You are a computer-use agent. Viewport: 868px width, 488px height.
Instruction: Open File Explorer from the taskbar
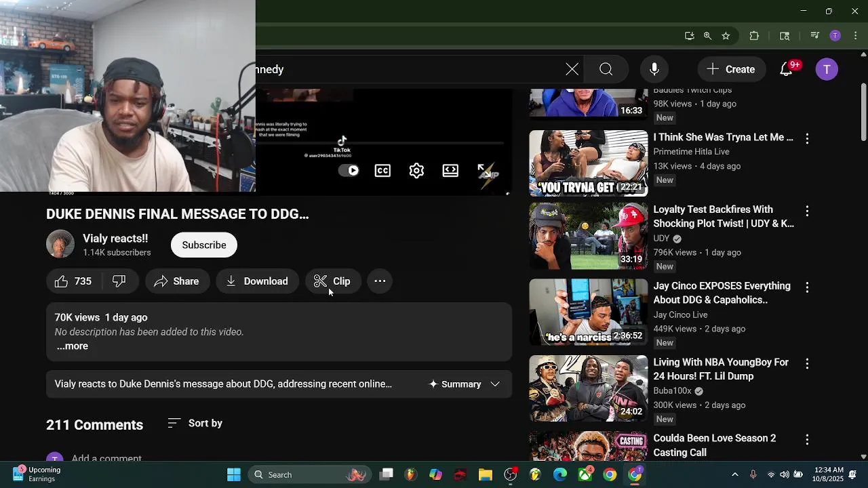click(x=486, y=475)
